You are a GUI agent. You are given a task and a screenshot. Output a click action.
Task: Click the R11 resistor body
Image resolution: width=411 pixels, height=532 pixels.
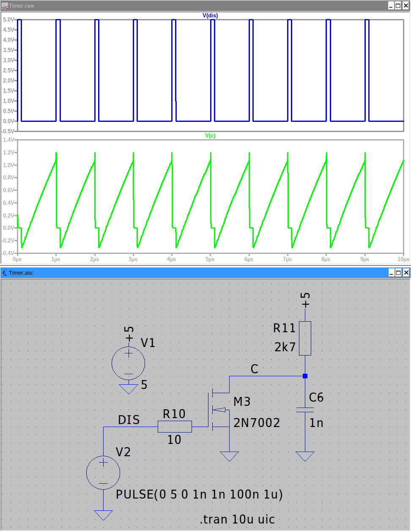305,338
